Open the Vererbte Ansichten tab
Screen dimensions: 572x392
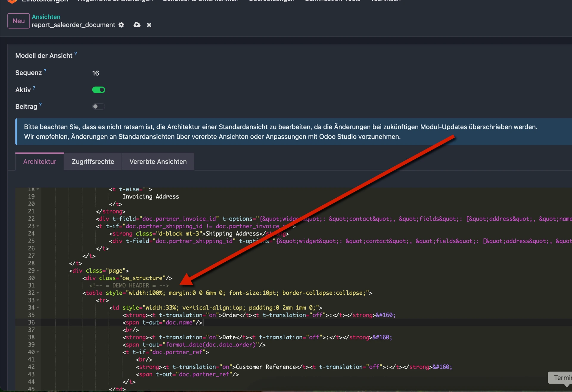tap(158, 162)
